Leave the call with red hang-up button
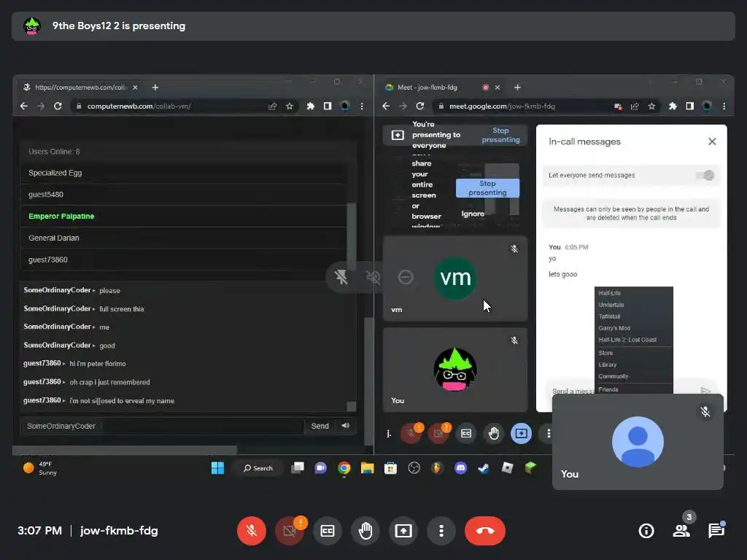This screenshot has height=560, width=747. pos(485,531)
